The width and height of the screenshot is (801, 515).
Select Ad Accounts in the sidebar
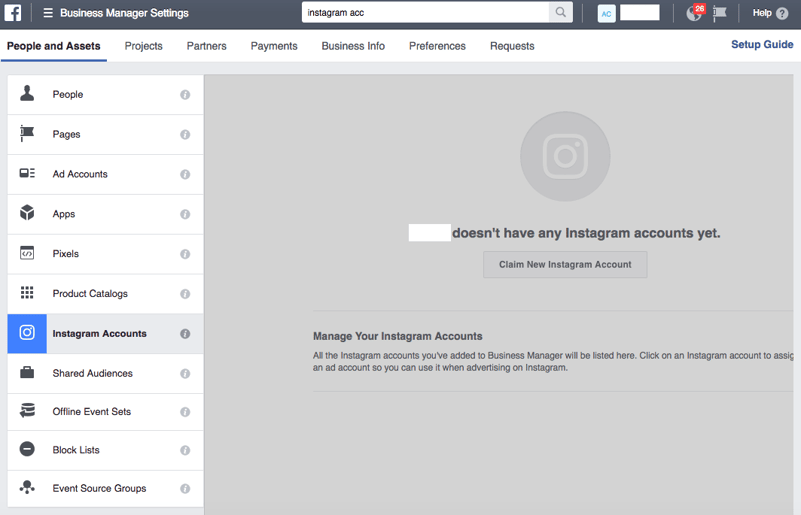(x=105, y=174)
